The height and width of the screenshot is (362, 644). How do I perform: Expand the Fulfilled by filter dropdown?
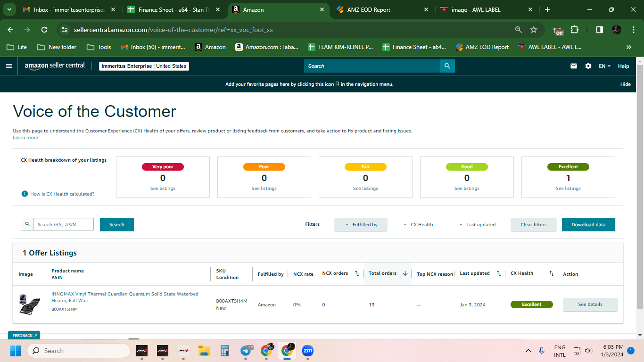pyautogui.click(x=361, y=225)
